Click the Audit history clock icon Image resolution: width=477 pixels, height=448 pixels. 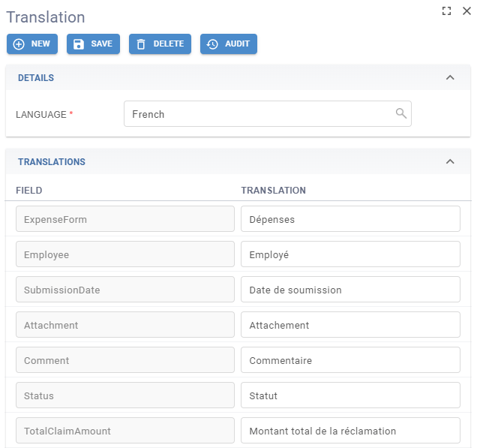pyautogui.click(x=212, y=44)
